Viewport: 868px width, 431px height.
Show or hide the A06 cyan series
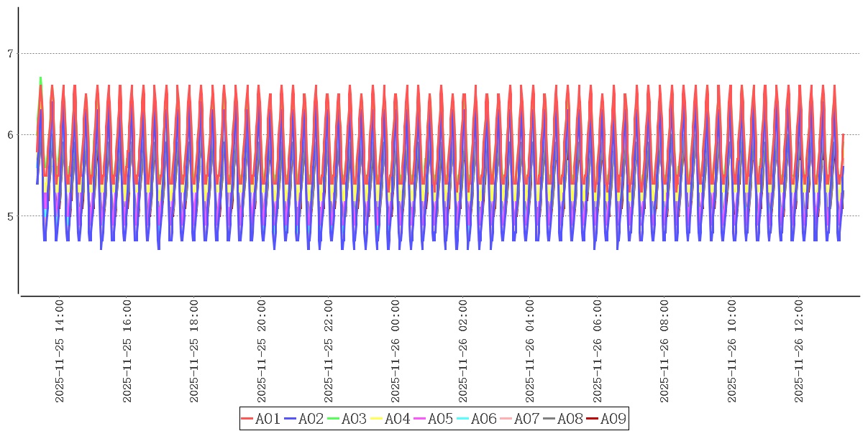pyautogui.click(x=477, y=419)
